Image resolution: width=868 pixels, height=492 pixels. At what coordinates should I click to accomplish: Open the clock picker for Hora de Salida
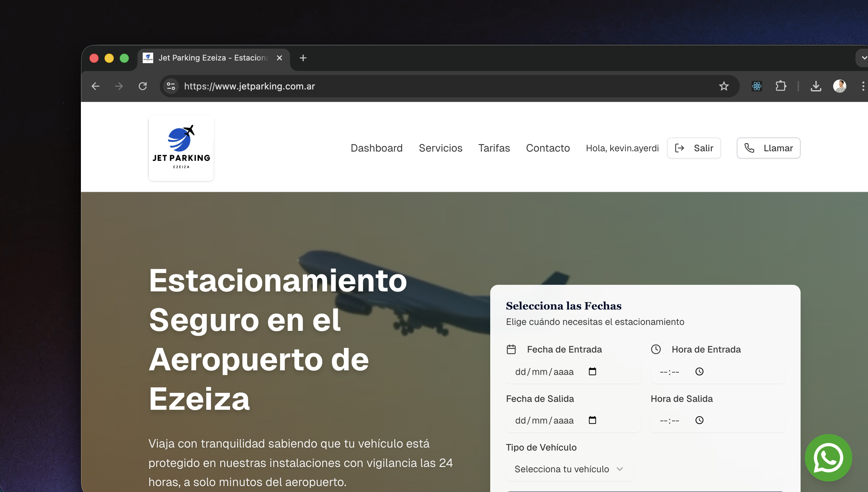699,420
